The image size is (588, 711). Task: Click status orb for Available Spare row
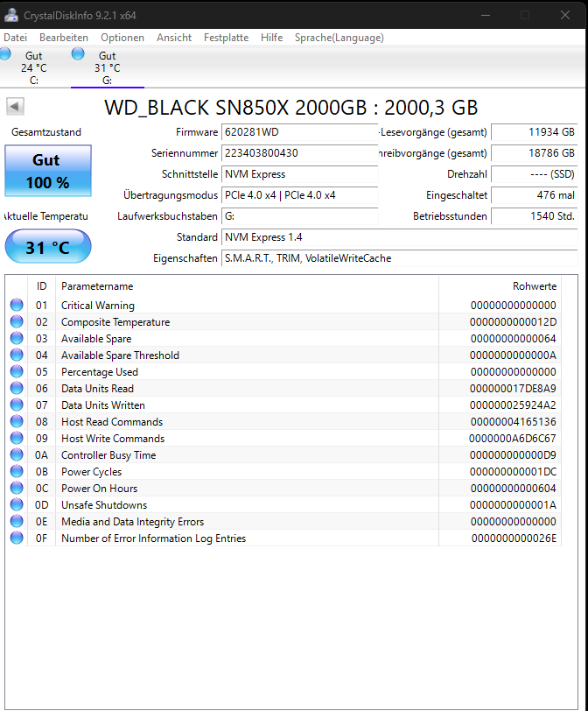point(17,338)
